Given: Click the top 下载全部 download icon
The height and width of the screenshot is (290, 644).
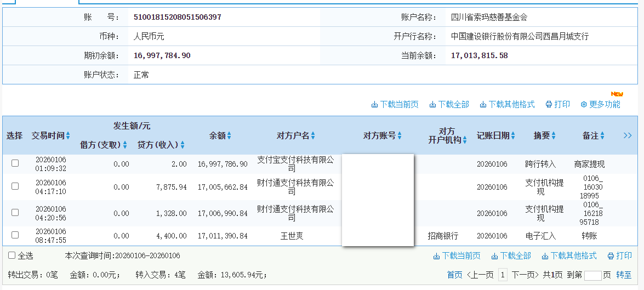Looking at the screenshot, I should click(x=432, y=105).
